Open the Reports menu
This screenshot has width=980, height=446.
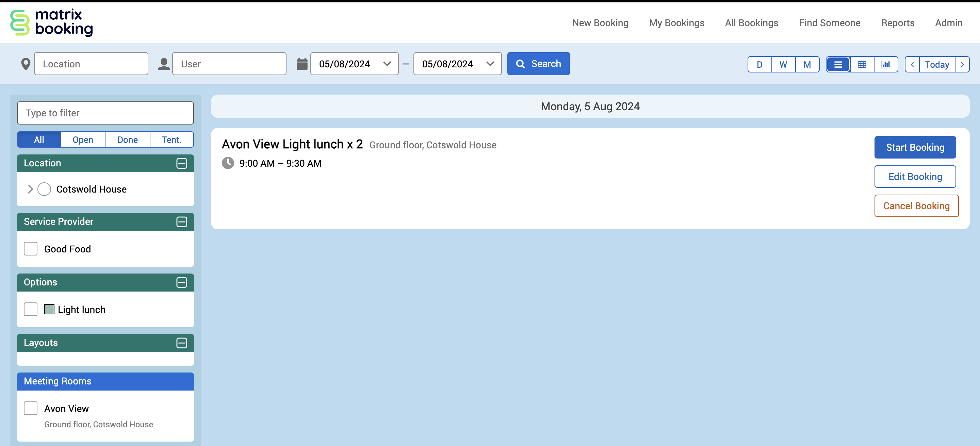897,23
